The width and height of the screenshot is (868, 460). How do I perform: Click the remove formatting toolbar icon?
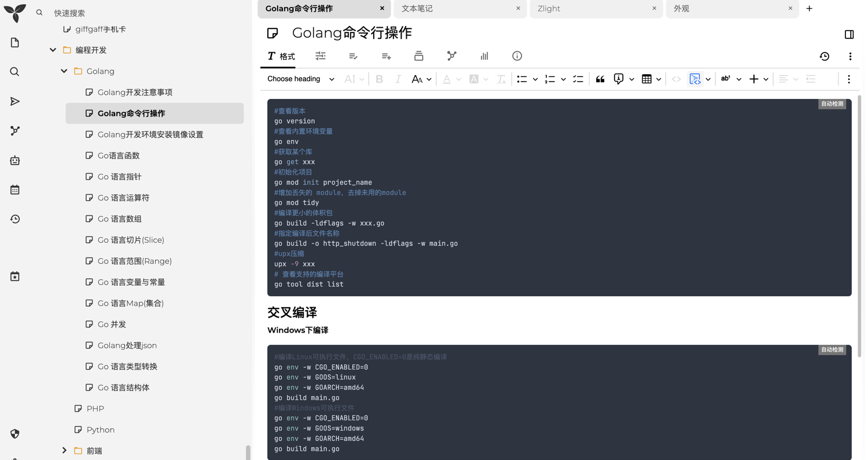501,79
